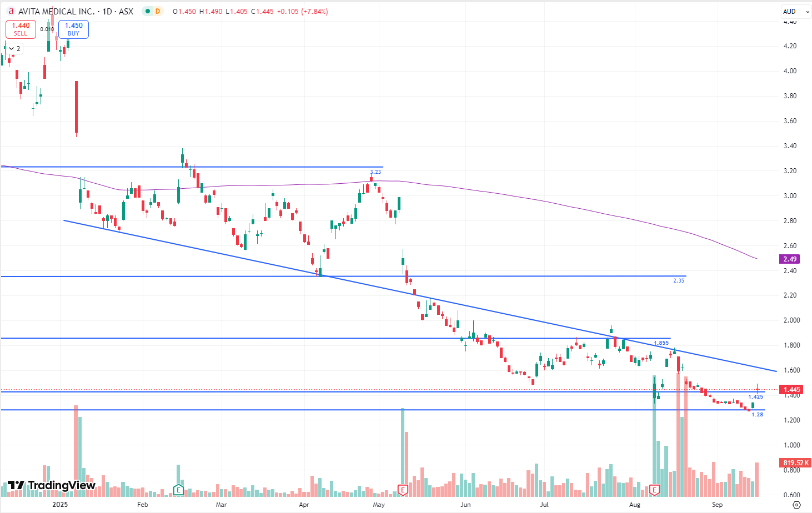Screen dimensions: 812x513
Task: Open chart settings hexagon gear icon
Action: click(796, 505)
